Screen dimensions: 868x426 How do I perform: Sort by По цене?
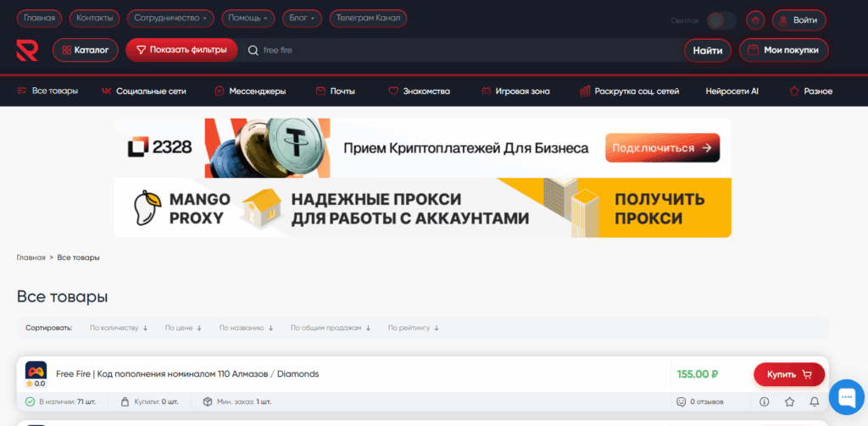point(183,328)
